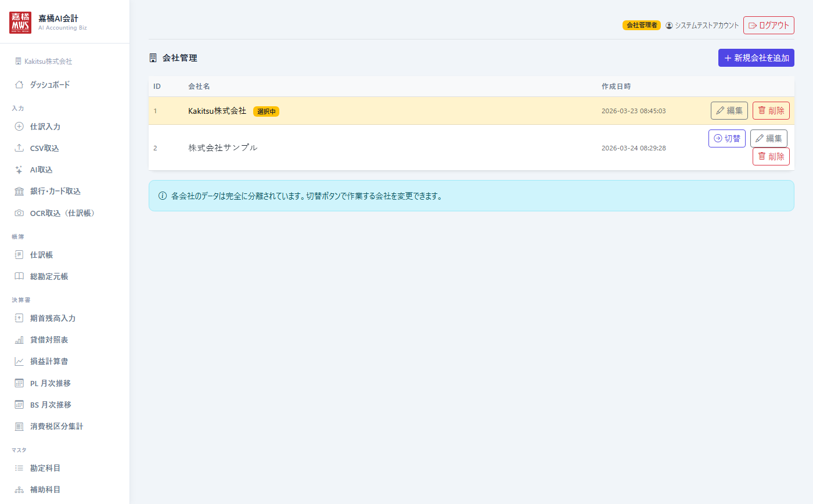813x504 pixels.
Task: Click the journal icon beside 仕訳帳
Action: 19,255
